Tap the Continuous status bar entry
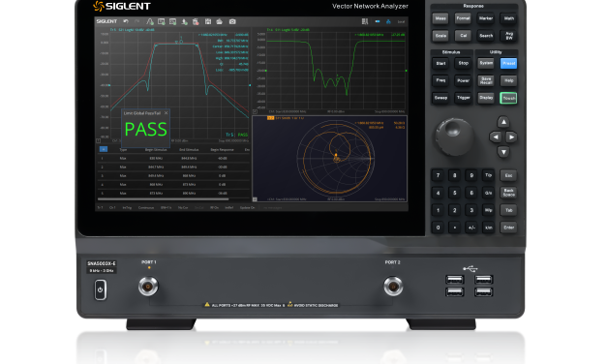607x364 pixels. tap(146, 208)
